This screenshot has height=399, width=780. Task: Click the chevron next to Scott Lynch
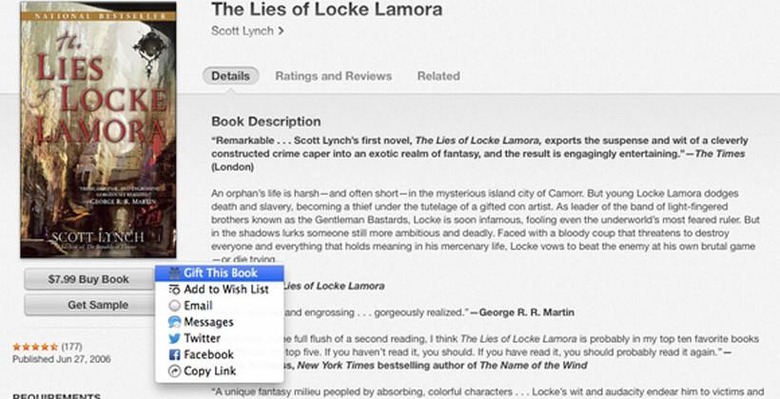[281, 31]
